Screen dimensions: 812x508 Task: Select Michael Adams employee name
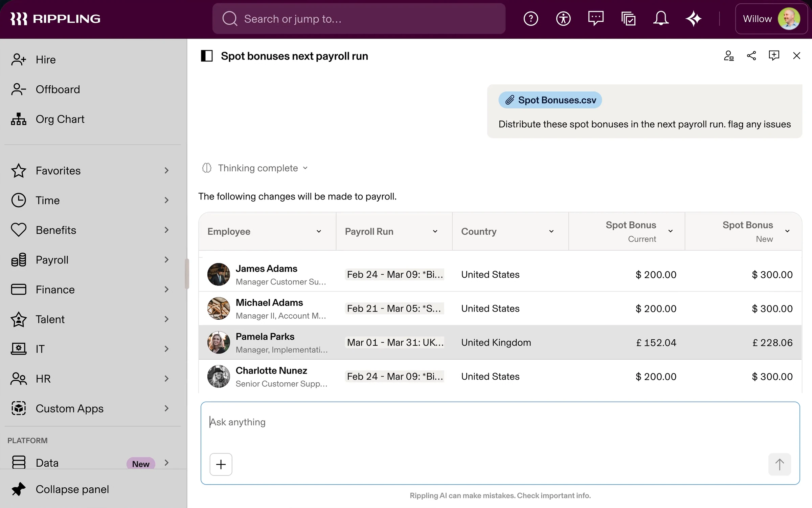[269, 302]
